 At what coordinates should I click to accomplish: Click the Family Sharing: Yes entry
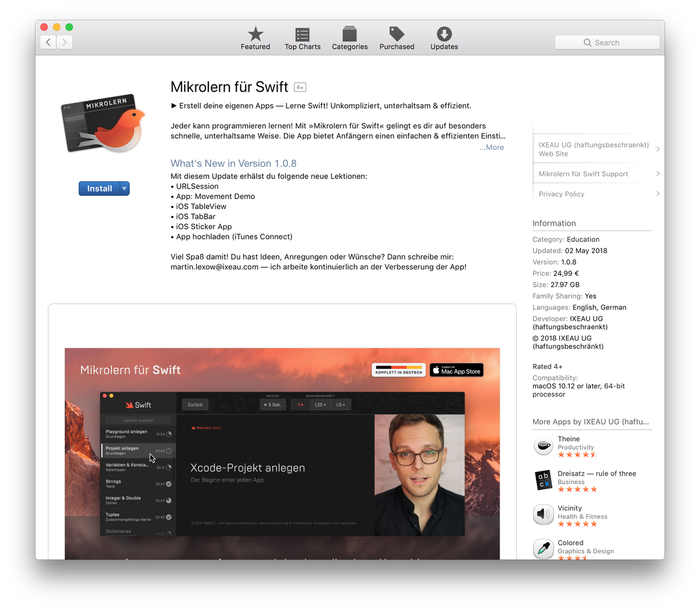tap(564, 296)
